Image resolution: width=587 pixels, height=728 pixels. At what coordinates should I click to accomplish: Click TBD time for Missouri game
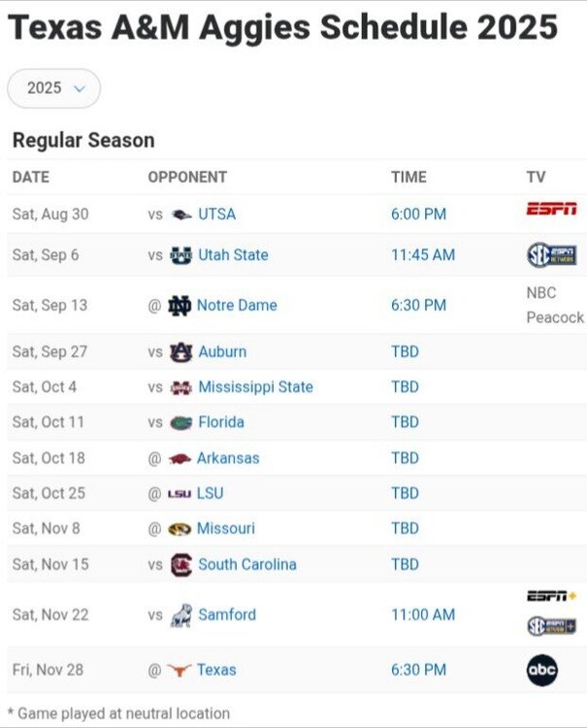405,528
